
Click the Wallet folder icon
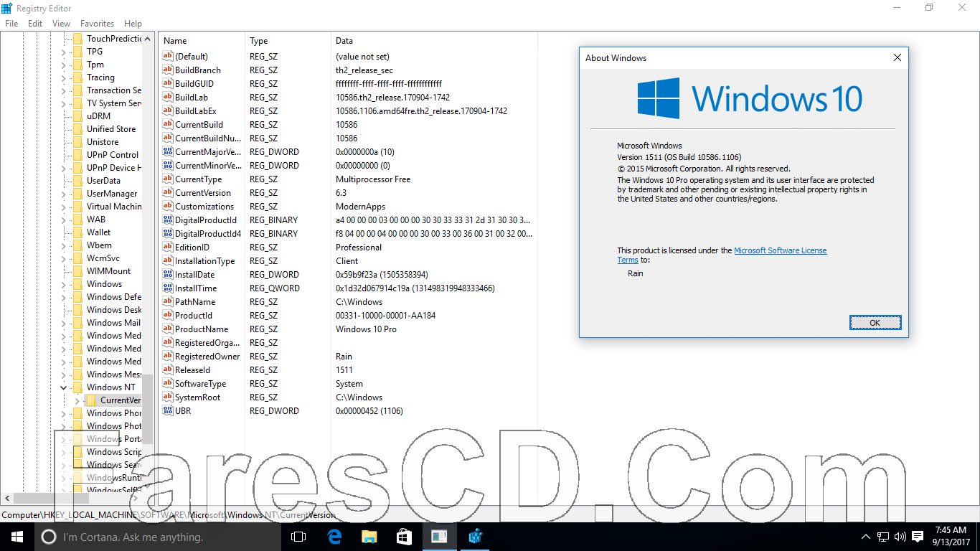point(77,232)
